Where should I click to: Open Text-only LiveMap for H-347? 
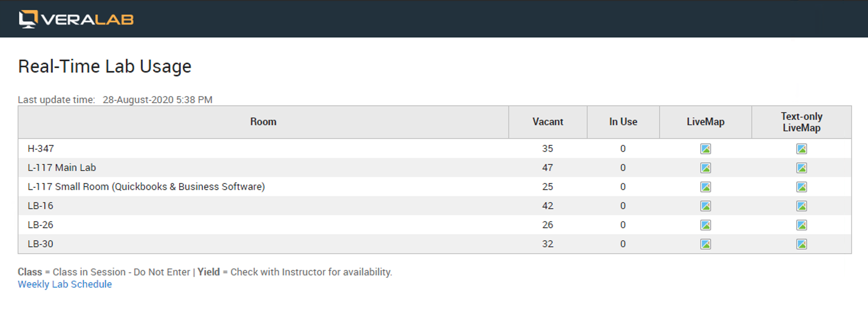801,149
